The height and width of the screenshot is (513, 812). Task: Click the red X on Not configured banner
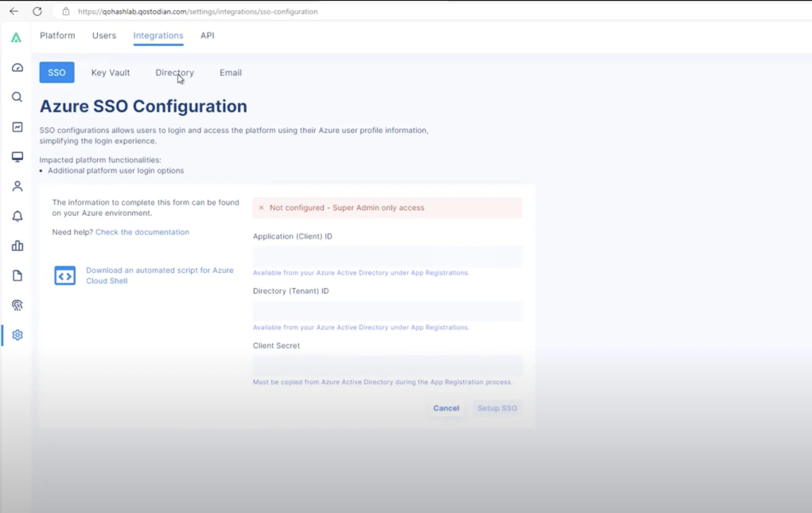[261, 208]
